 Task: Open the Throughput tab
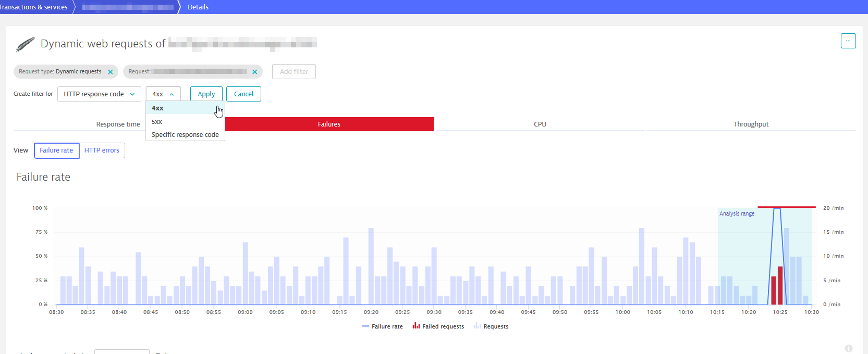751,124
